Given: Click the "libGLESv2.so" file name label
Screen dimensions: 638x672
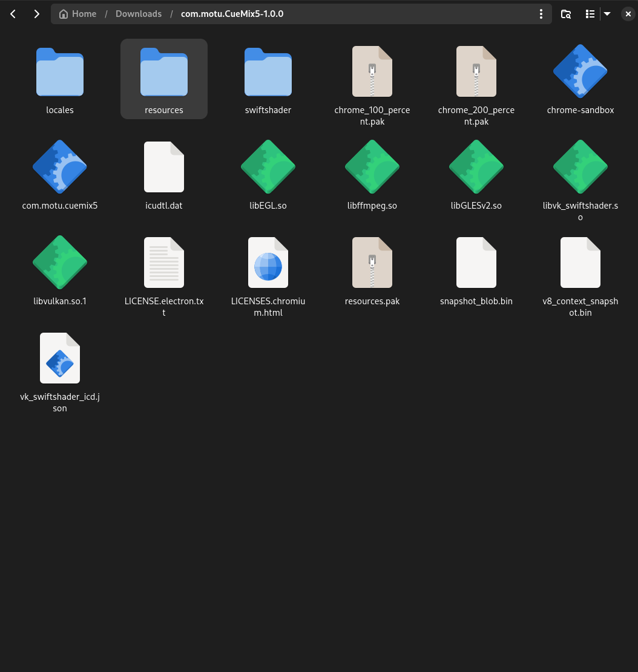Looking at the screenshot, I should tap(476, 206).
